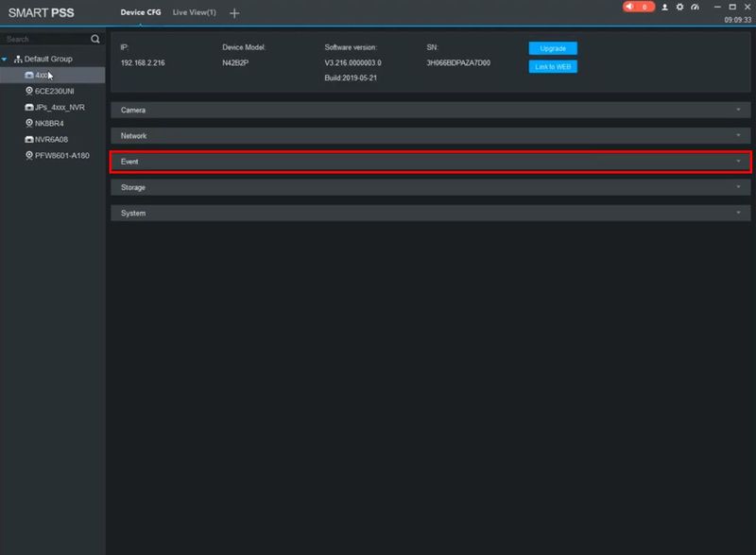
Task: Switch to the Live View(1) tab
Action: (x=195, y=12)
